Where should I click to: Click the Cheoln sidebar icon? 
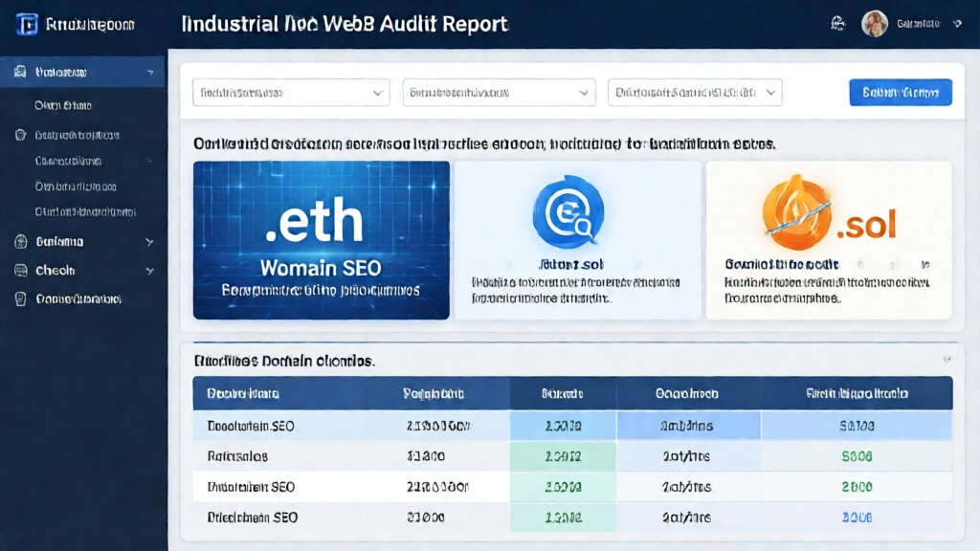coord(21,271)
